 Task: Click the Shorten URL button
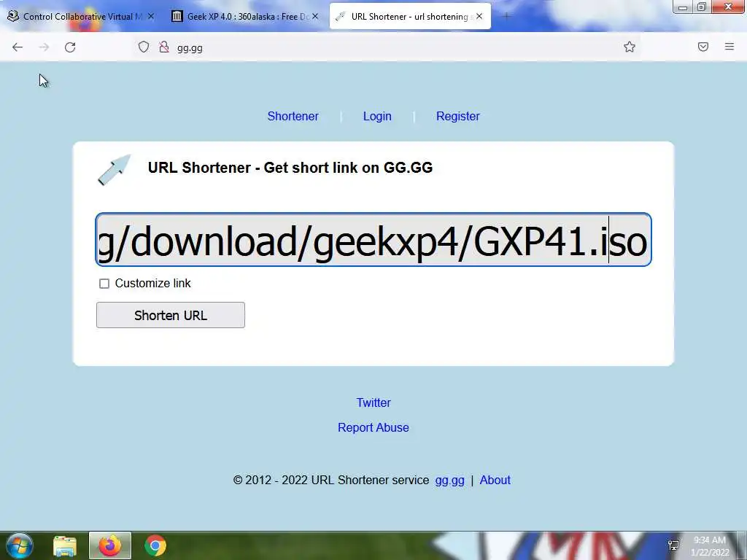[171, 315]
